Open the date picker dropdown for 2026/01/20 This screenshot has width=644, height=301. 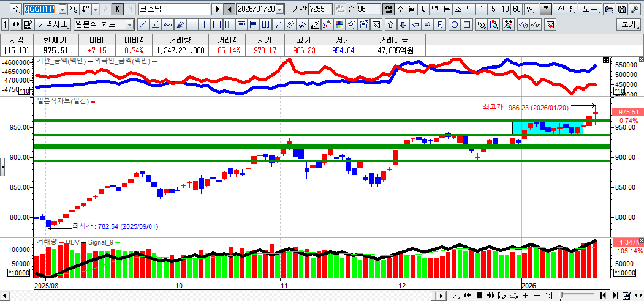coord(280,9)
